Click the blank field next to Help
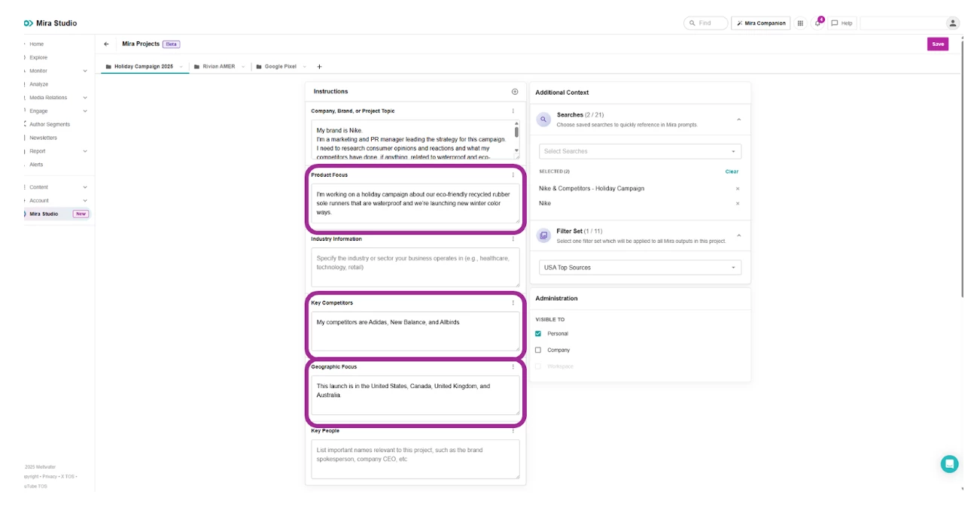Viewport: 980px width, 522px height. coord(902,23)
